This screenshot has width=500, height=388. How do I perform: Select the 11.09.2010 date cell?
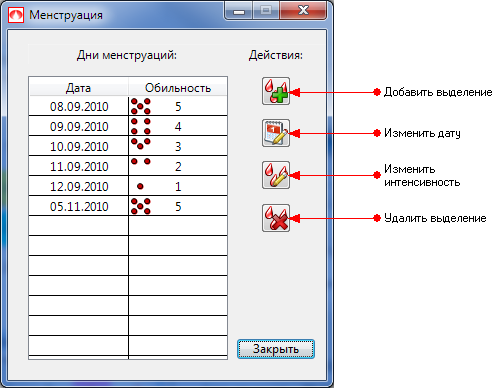79,166
